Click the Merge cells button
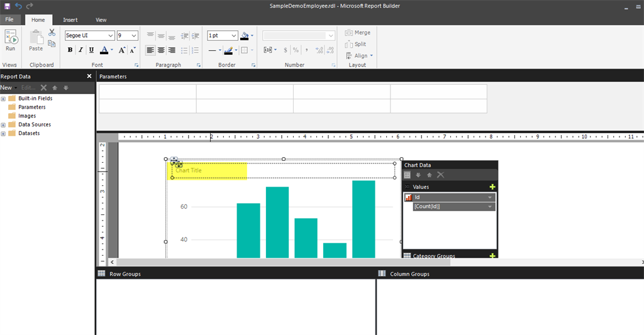 [x=358, y=33]
